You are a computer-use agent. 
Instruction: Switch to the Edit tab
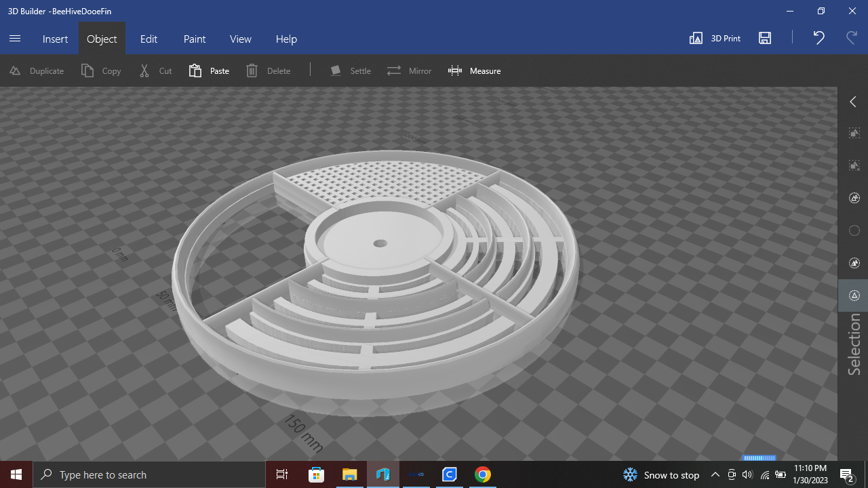point(149,39)
